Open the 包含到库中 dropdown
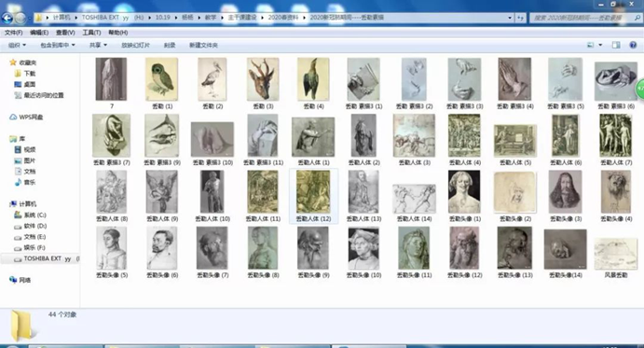 tap(58, 45)
